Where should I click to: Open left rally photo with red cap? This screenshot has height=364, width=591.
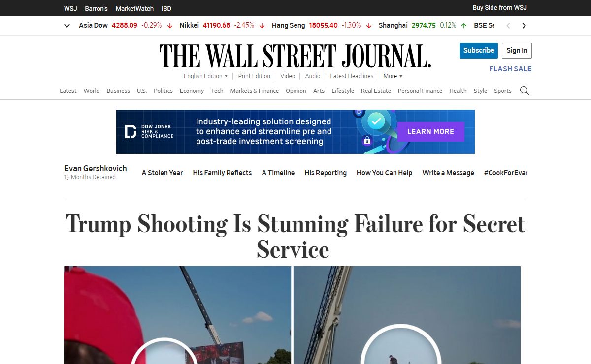coord(177,315)
